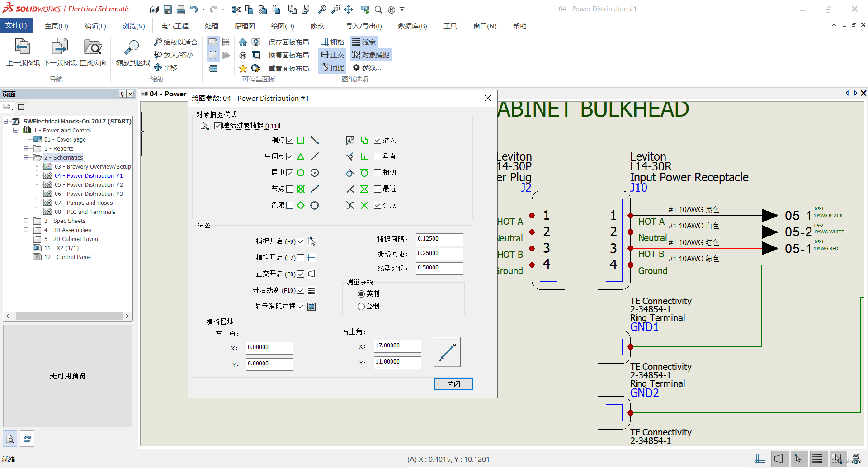Click the refresh icon below preview panel

(x=28, y=439)
